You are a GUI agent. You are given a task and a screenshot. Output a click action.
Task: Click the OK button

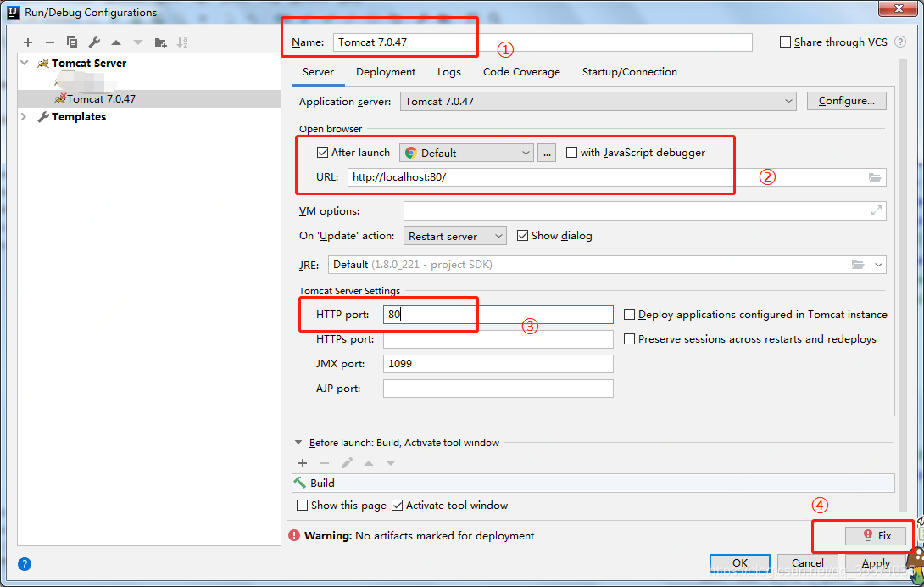pyautogui.click(x=739, y=562)
